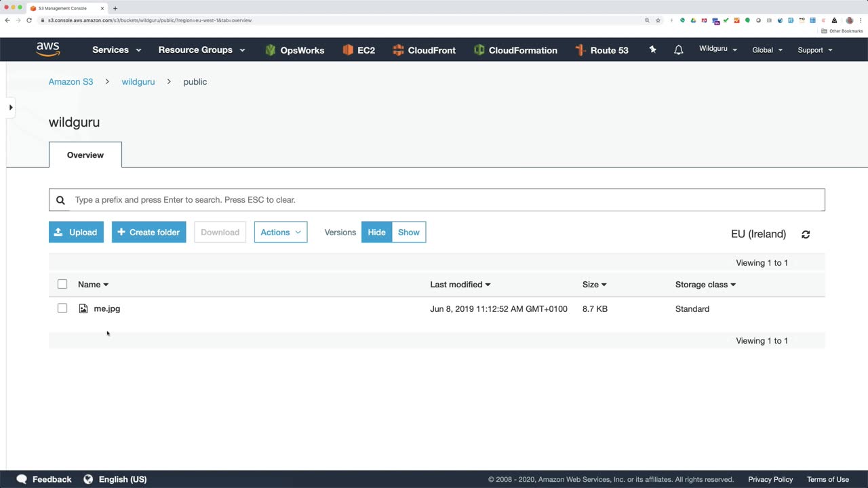Screen dimensions: 868x488
Task: Refresh the bucket listing with the reload icon
Action: [806, 234]
